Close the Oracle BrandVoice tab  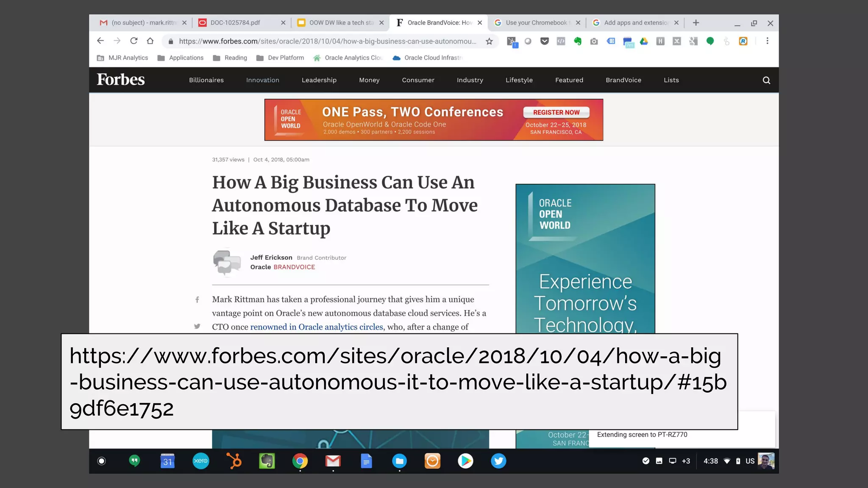pyautogui.click(x=480, y=23)
